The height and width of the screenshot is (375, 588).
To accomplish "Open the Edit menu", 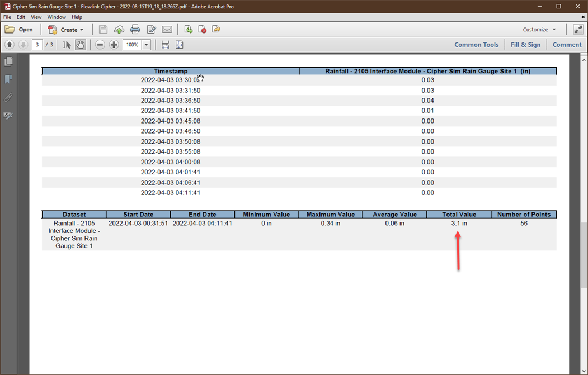I will [21, 17].
